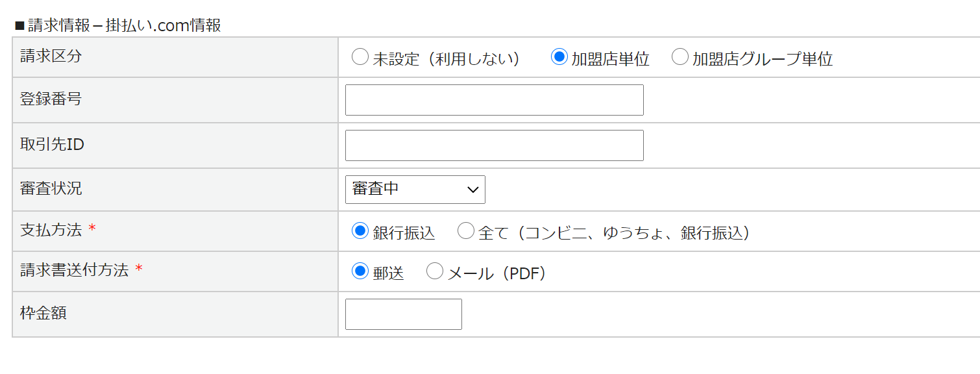Open the 審査状況 dropdown
The width and height of the screenshot is (980, 374).
click(415, 190)
